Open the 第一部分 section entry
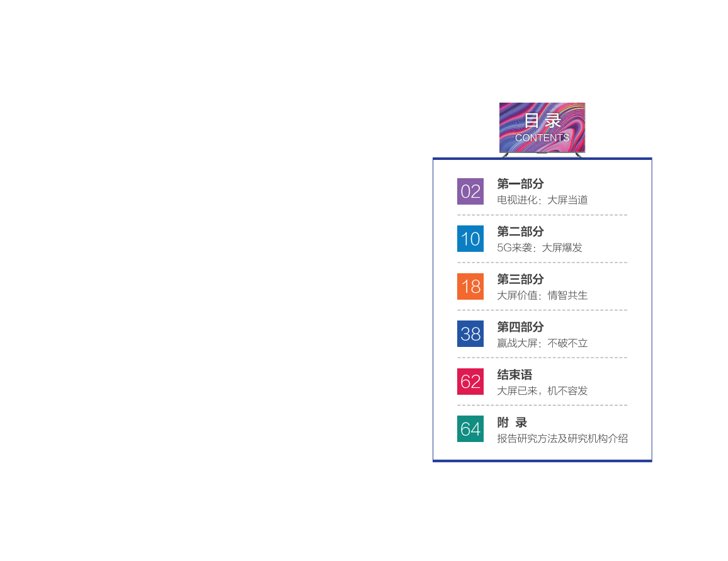The image size is (728, 561). tap(520, 184)
